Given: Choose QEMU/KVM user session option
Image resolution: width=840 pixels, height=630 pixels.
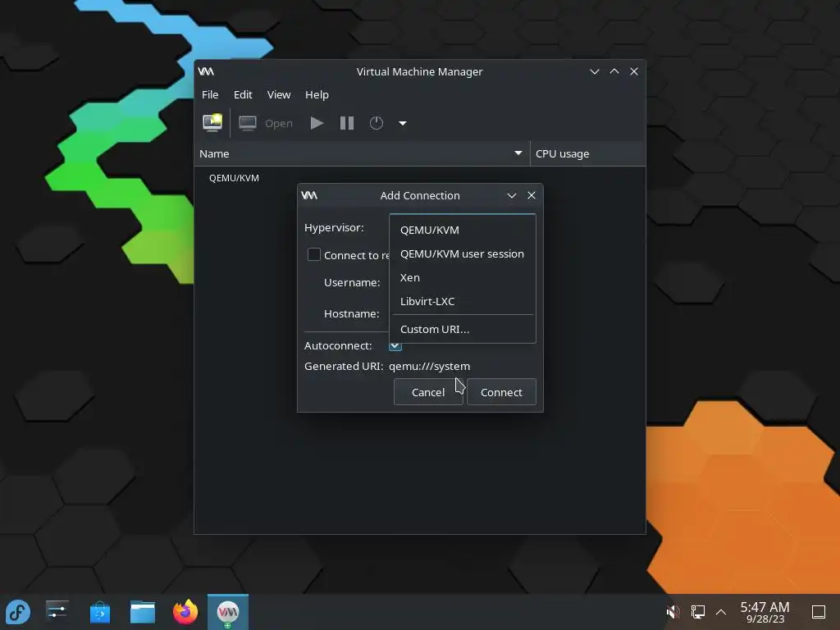Looking at the screenshot, I should [x=463, y=254].
